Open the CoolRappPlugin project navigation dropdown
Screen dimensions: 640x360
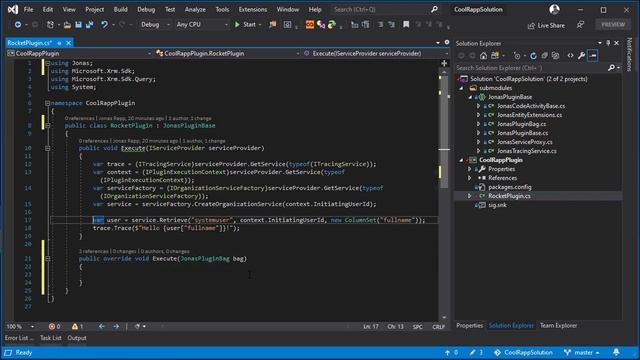coord(79,53)
